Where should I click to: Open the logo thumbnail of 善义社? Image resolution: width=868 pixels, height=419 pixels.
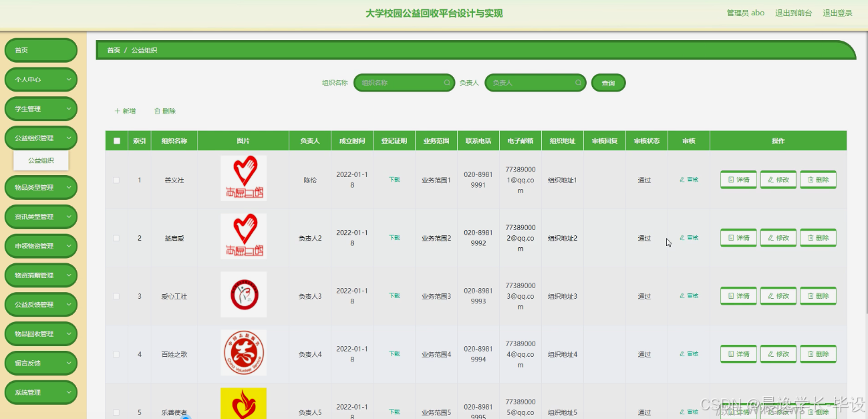243,178
